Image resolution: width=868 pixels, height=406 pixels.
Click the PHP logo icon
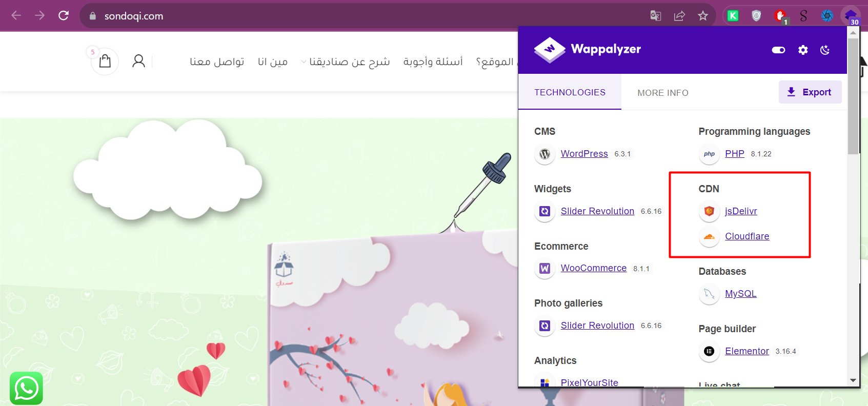[709, 154]
